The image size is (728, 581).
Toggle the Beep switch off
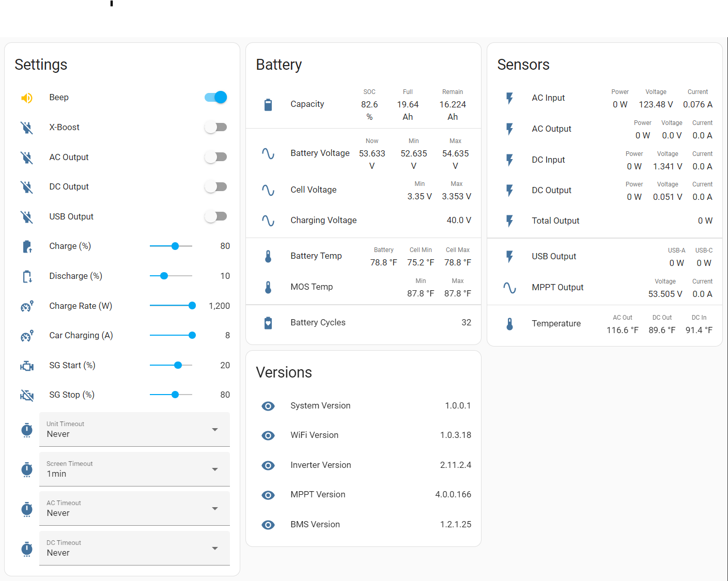215,97
